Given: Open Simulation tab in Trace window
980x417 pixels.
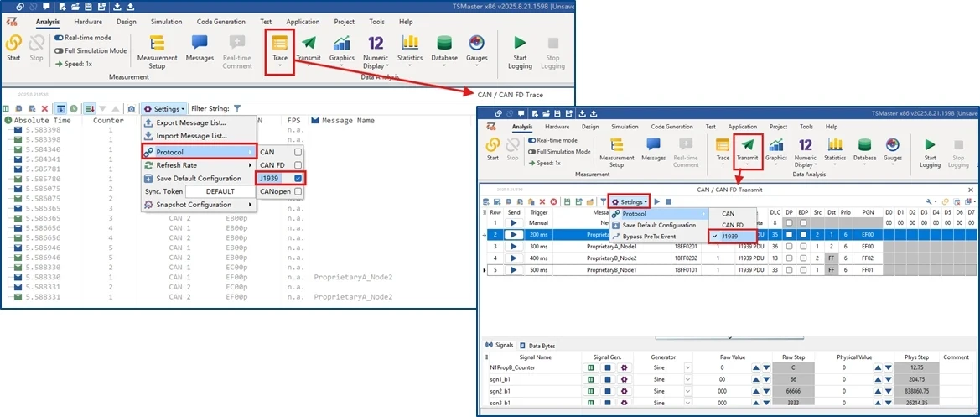Looking at the screenshot, I should point(166,22).
